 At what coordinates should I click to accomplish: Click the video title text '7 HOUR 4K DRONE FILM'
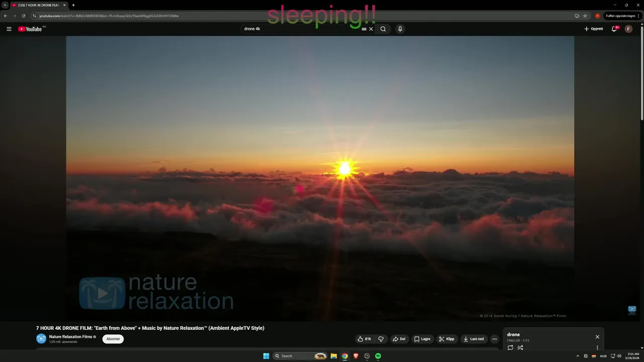click(x=150, y=328)
